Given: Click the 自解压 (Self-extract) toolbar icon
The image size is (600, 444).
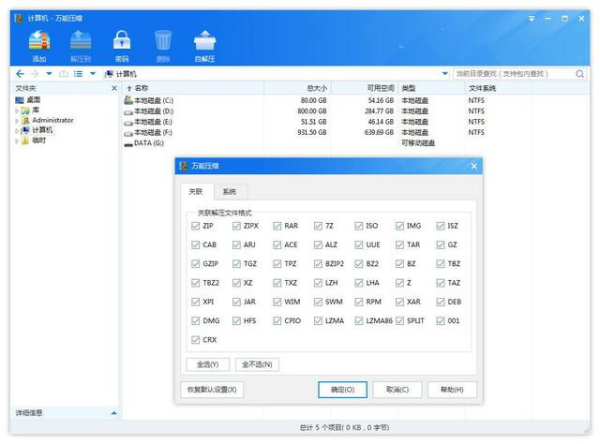Looking at the screenshot, I should pos(205,40).
